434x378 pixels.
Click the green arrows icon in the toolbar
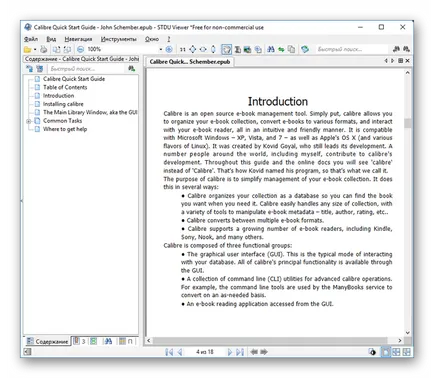[281, 50]
